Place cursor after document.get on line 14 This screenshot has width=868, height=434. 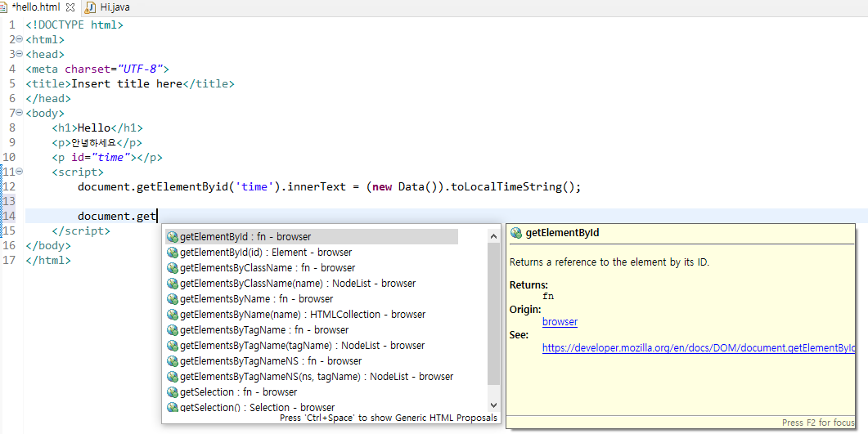tap(158, 216)
